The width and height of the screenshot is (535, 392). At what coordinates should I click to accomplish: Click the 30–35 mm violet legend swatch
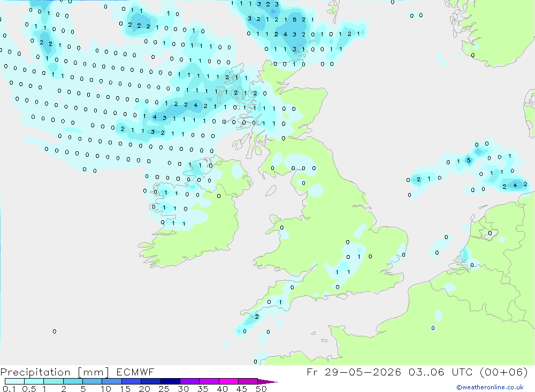point(189,381)
